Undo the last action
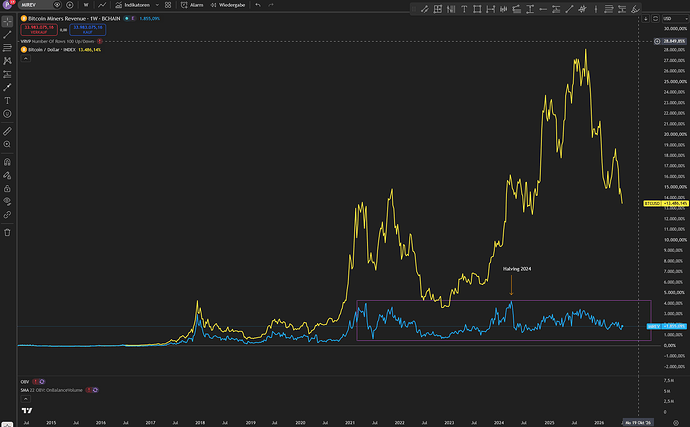This screenshot has width=690, height=427. click(x=258, y=5)
